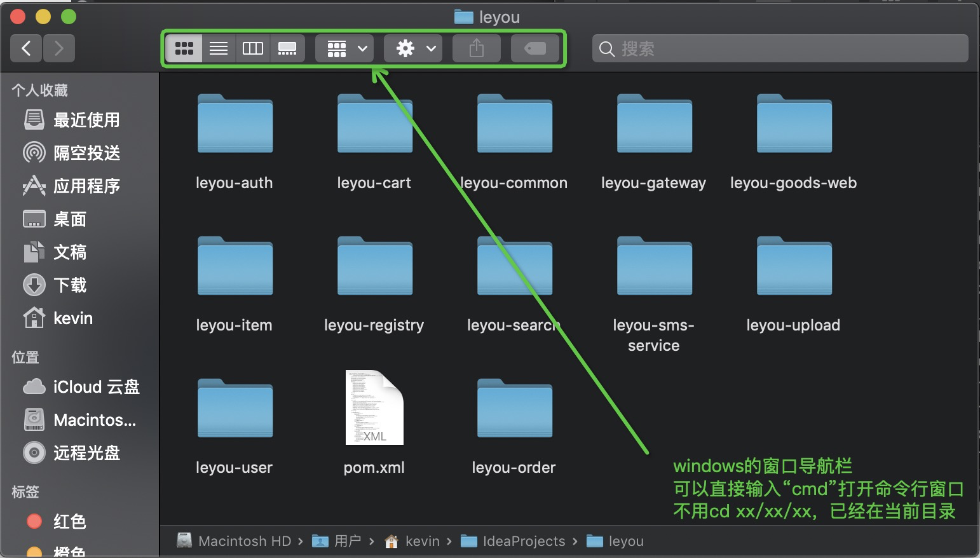
Task: Select the leyou-gateway folder
Action: [x=655, y=124]
